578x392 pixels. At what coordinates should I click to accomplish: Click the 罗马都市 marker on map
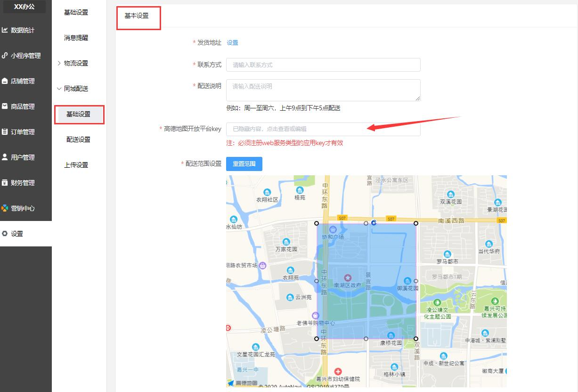(447, 254)
